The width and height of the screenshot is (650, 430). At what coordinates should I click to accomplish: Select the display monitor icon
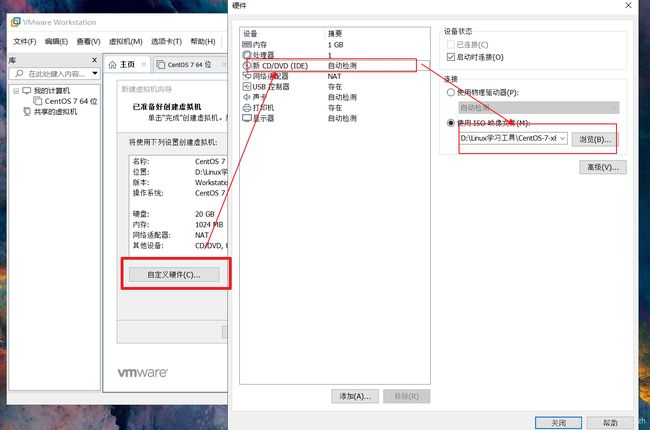(x=247, y=118)
